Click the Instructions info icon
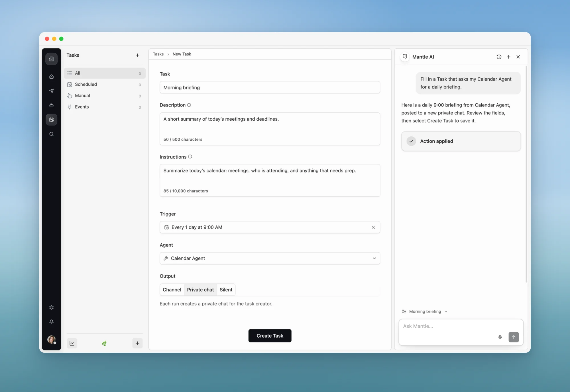 point(190,157)
